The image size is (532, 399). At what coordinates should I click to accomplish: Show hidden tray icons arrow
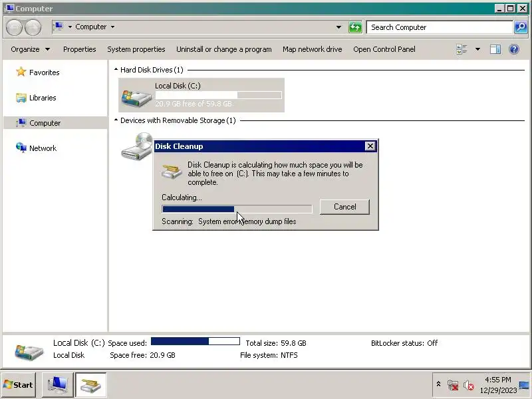tap(438, 384)
